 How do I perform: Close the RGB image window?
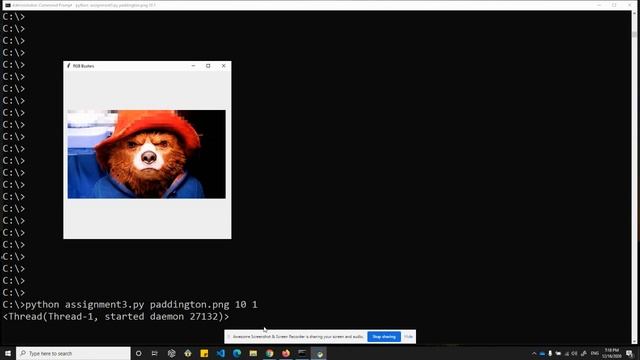click(x=224, y=66)
